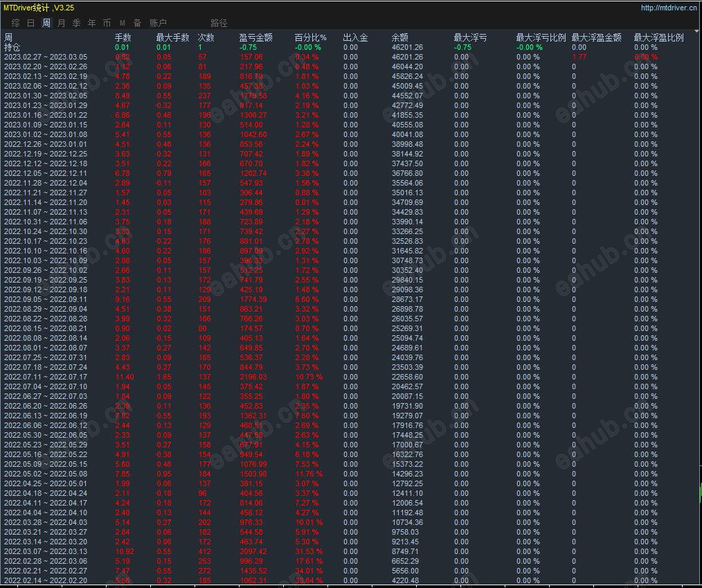702x588 pixels.
Task: Click the 次数 column header
Action: click(206, 37)
